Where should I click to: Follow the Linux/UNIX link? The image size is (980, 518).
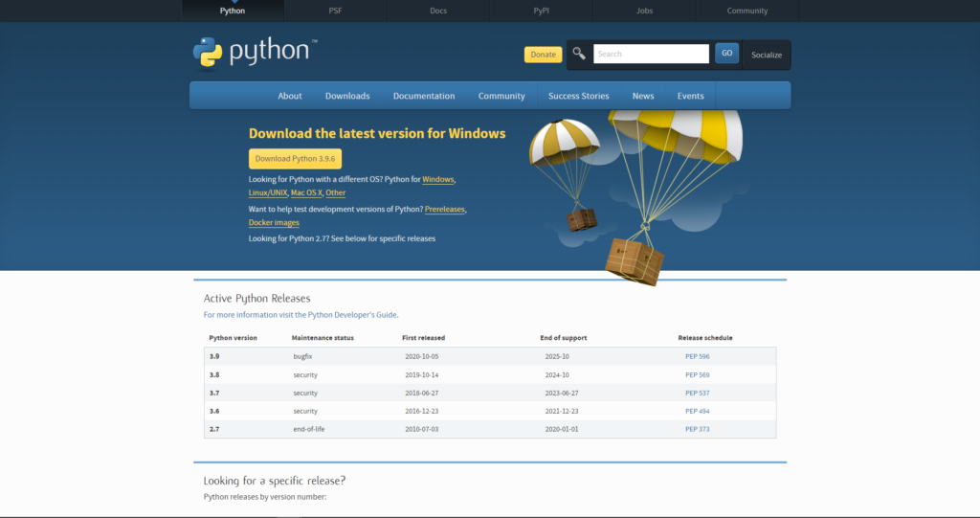click(x=268, y=193)
